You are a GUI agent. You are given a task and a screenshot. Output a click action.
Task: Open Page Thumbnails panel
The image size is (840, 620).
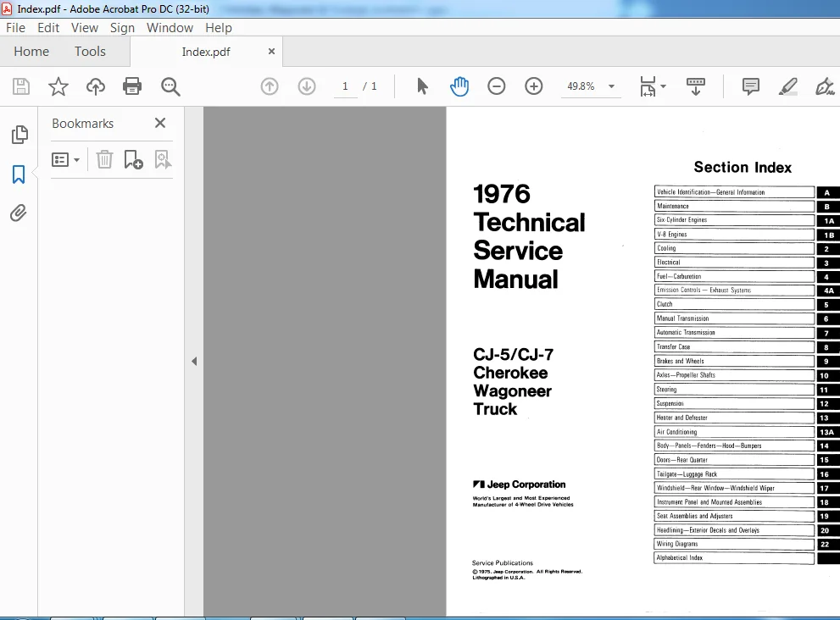(x=19, y=135)
